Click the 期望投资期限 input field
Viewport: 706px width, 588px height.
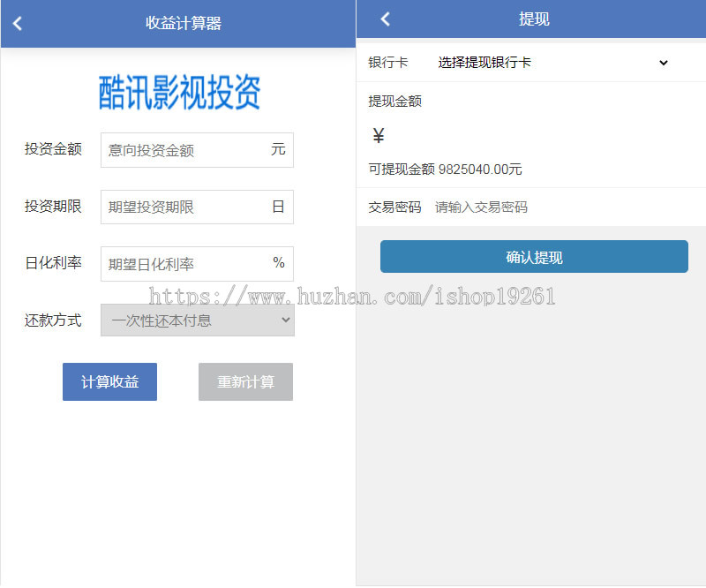[197, 207]
